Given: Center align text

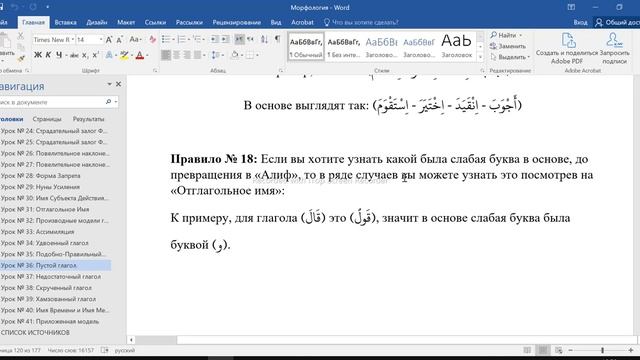Looking at the screenshot, I should pos(176,55).
